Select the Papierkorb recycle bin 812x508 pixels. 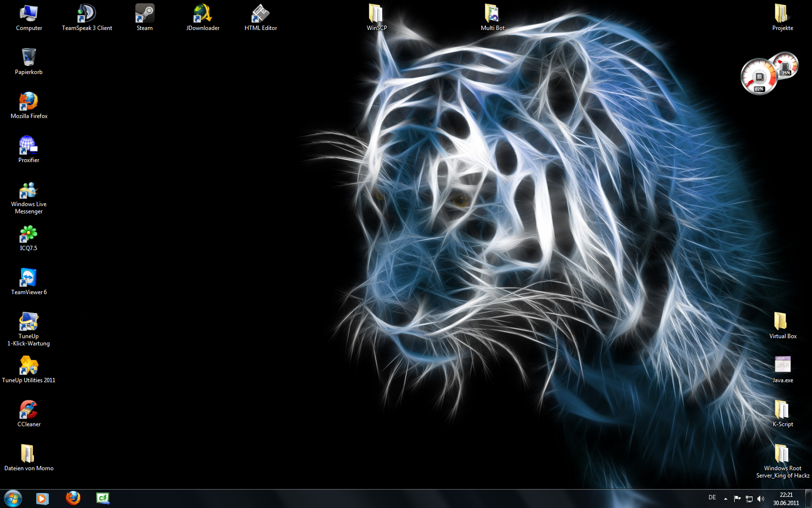pyautogui.click(x=29, y=62)
